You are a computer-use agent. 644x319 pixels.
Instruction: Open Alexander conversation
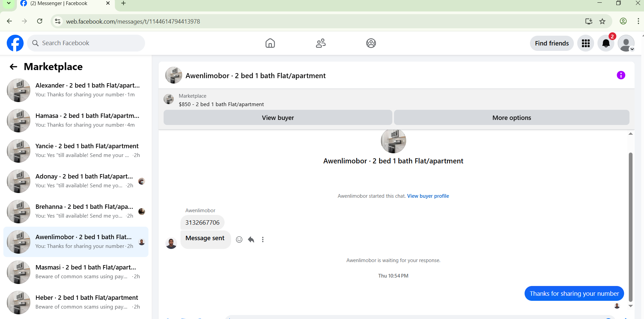[x=76, y=90]
